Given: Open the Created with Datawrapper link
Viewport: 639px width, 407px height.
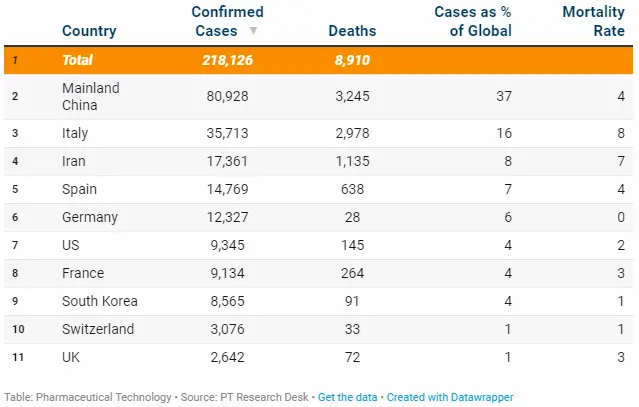Looking at the screenshot, I should pos(450,397).
